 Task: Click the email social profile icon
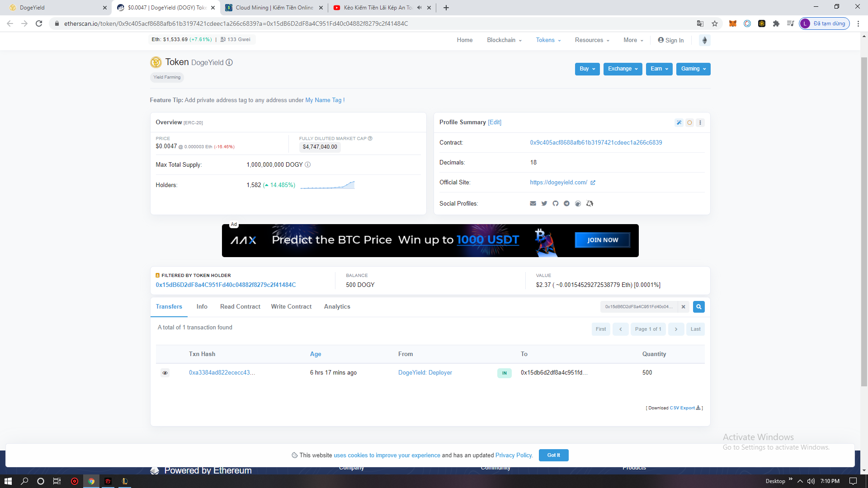(533, 204)
